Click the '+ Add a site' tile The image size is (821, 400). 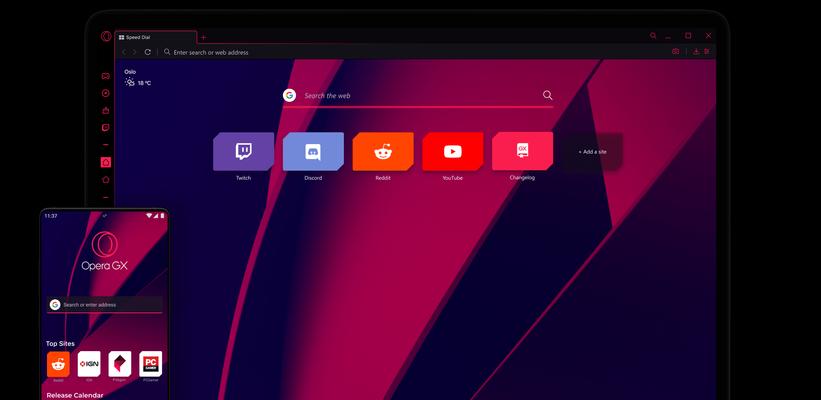pyautogui.click(x=592, y=151)
